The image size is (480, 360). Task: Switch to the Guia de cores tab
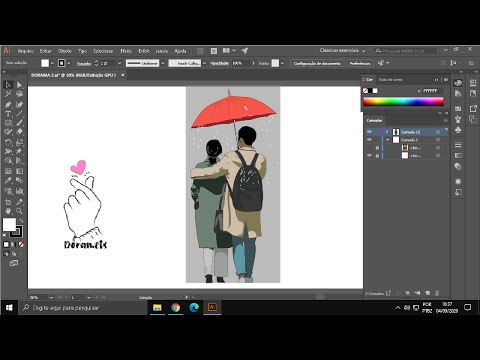(x=390, y=80)
